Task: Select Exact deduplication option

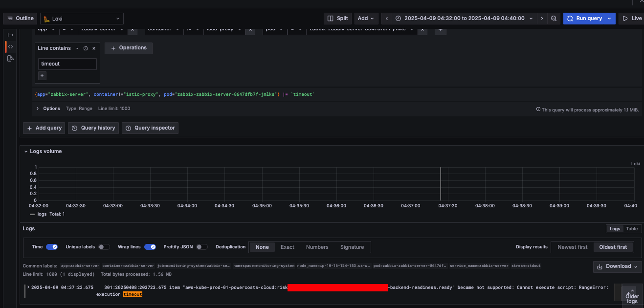Action: (x=287, y=247)
